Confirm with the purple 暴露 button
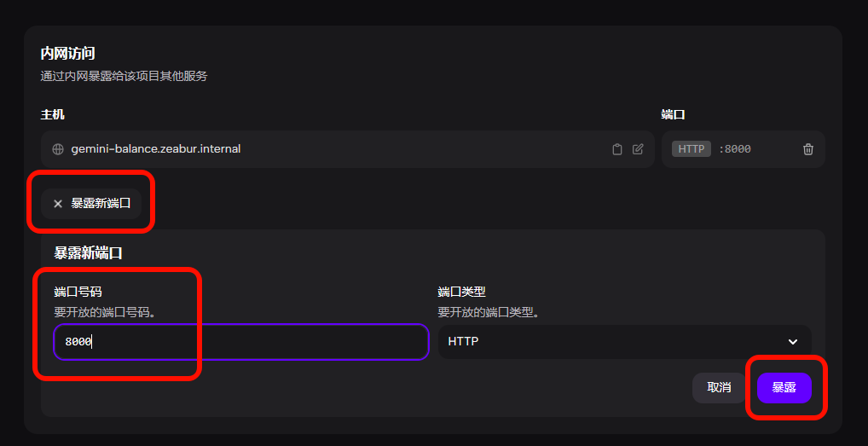 click(x=784, y=387)
